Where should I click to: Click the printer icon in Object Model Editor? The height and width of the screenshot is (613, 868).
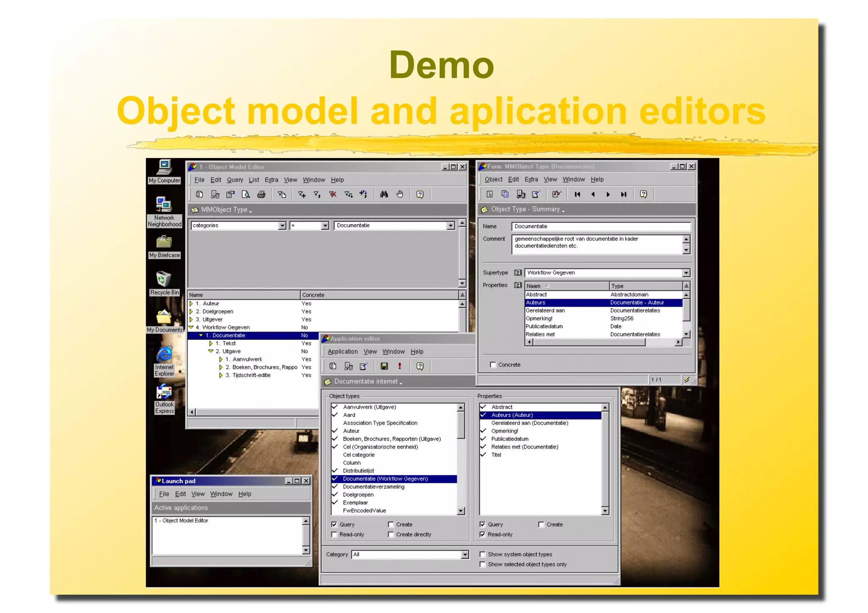pyautogui.click(x=261, y=194)
